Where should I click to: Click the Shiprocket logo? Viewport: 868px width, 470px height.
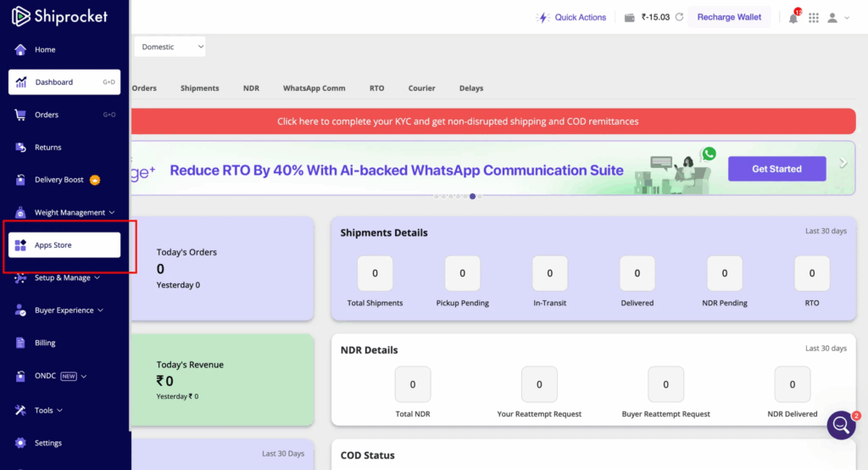coord(59,16)
